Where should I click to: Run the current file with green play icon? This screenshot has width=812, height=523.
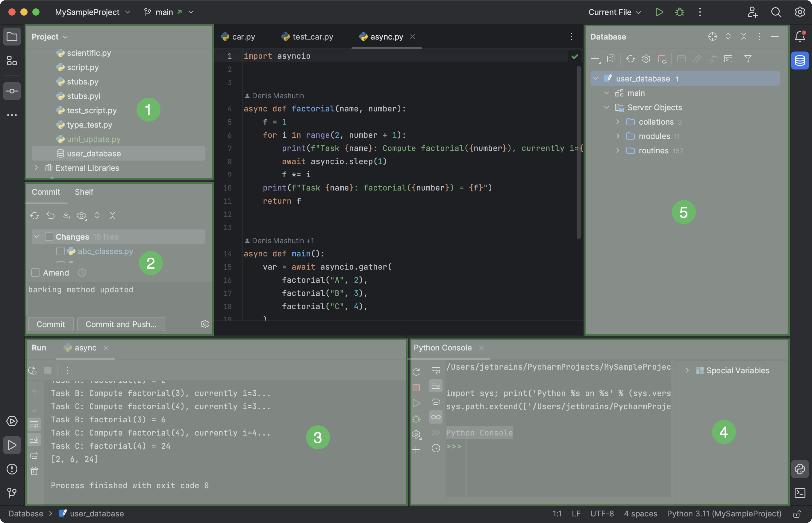(659, 12)
